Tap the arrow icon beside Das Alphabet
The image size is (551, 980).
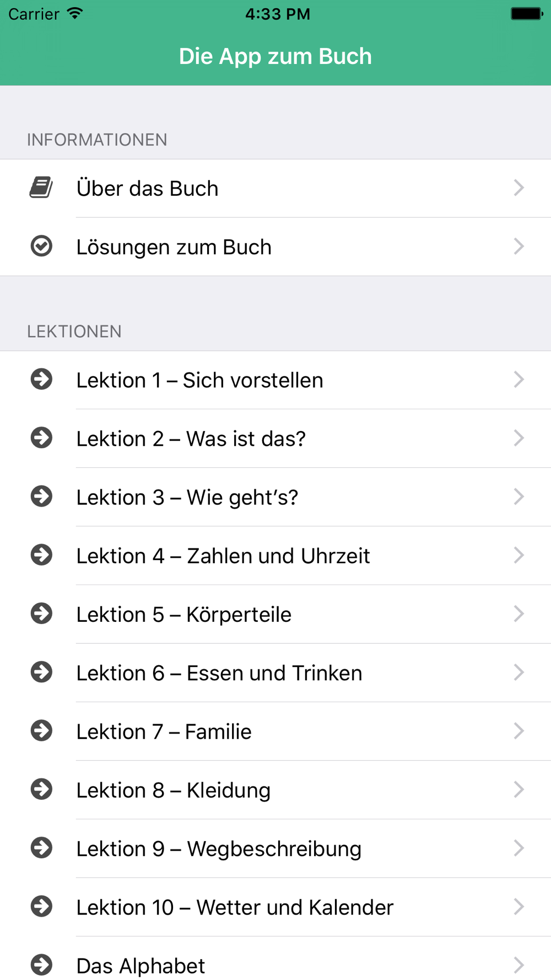coord(41,965)
